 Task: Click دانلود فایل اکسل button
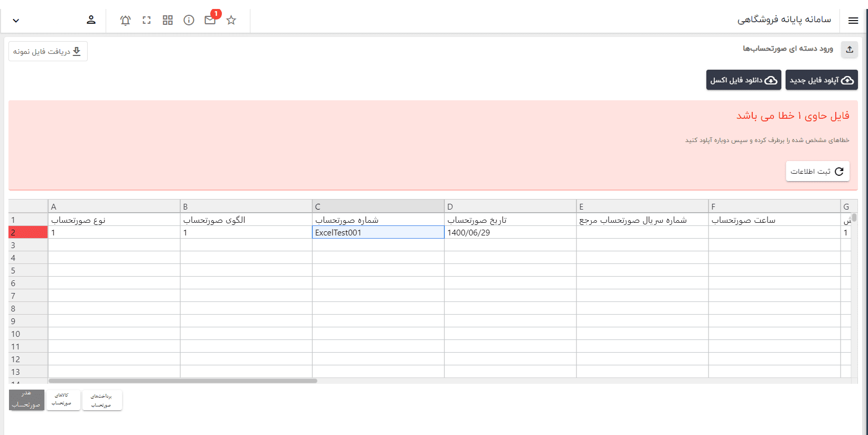[x=743, y=80]
